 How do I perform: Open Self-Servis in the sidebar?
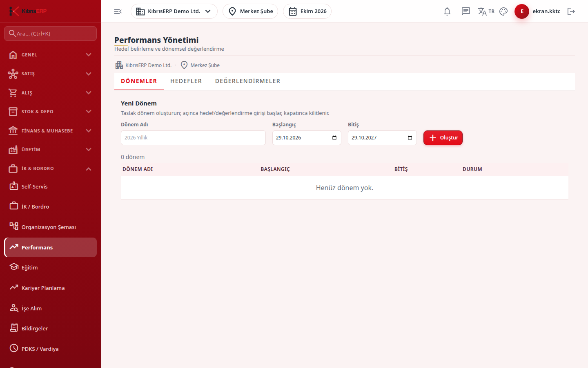pyautogui.click(x=51, y=186)
